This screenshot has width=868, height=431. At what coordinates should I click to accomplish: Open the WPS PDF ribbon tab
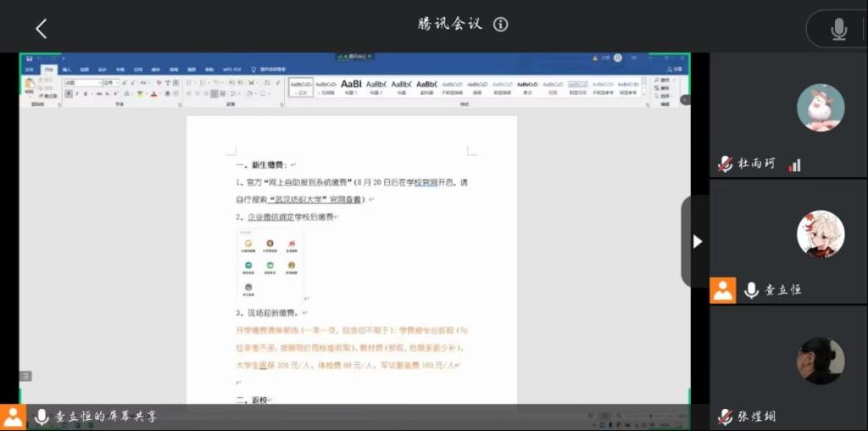(x=231, y=69)
